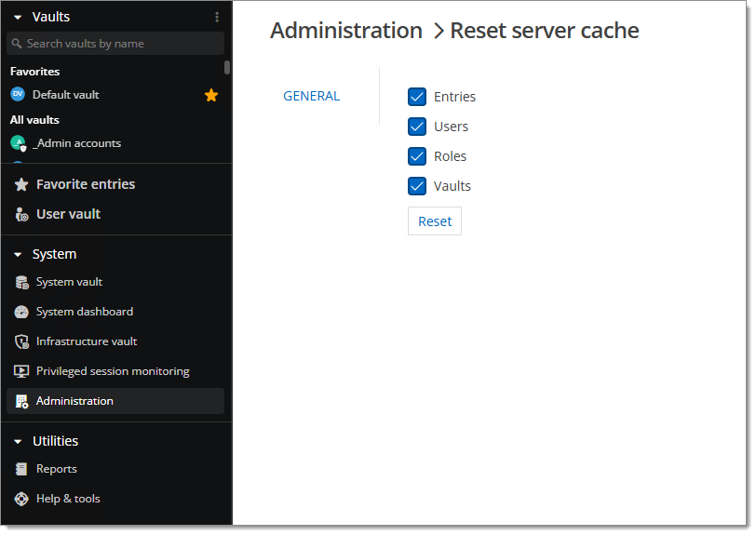Open Privileged session monitoring icon

coord(21,371)
